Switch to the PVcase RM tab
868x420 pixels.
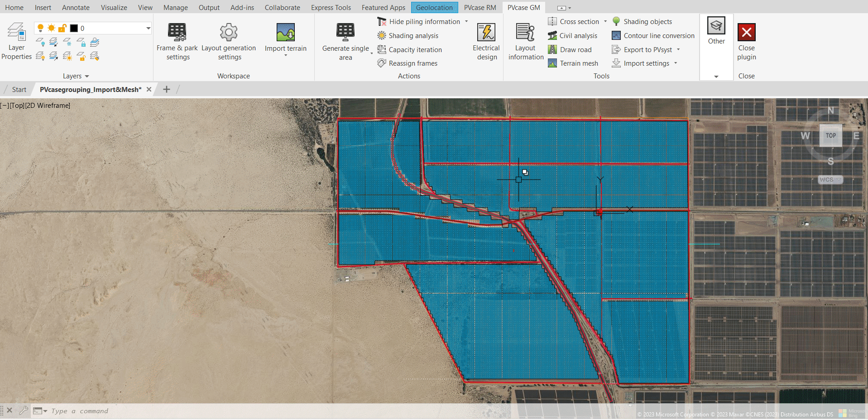tap(480, 8)
